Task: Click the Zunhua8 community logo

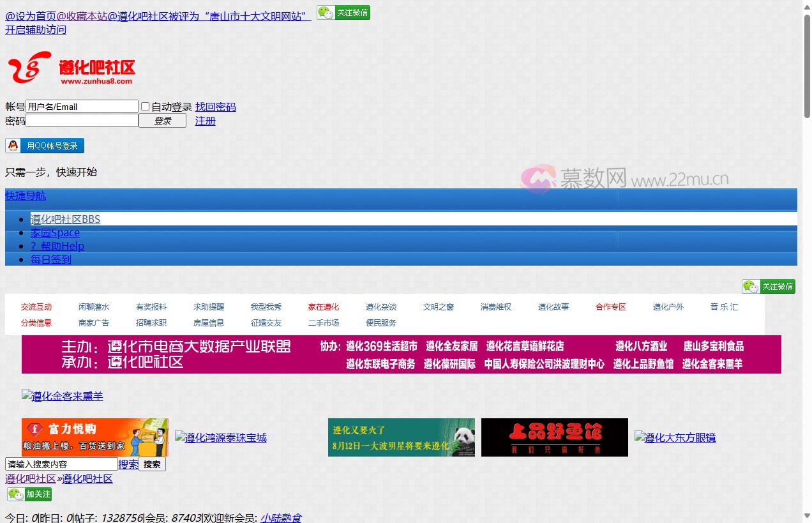Action: pyautogui.click(x=71, y=68)
